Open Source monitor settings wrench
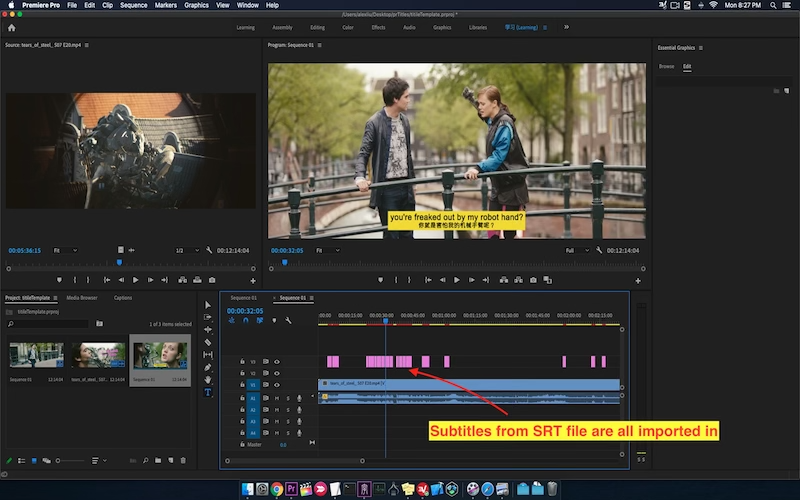Viewport: 800px width, 500px height. [209, 251]
